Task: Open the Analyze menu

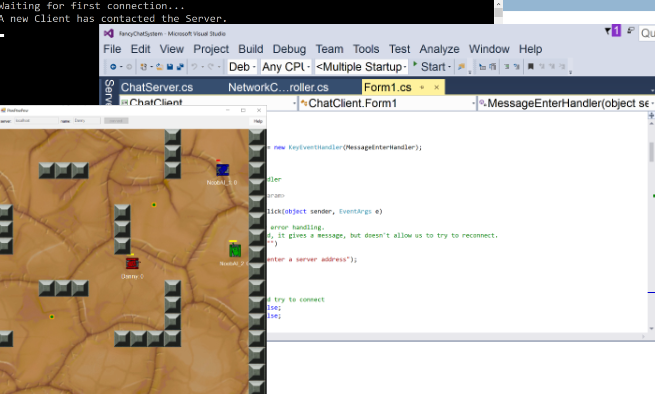Action: pyautogui.click(x=439, y=49)
